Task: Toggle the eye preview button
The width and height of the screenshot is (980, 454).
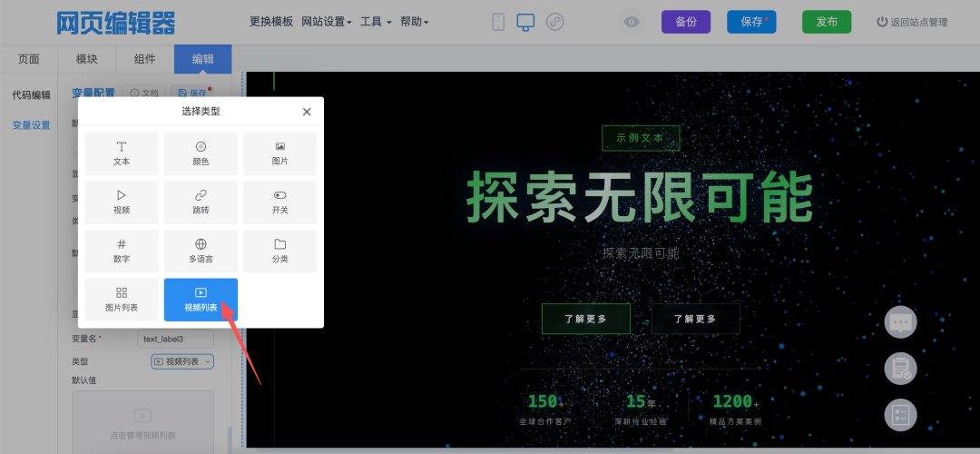Action: coord(632,22)
